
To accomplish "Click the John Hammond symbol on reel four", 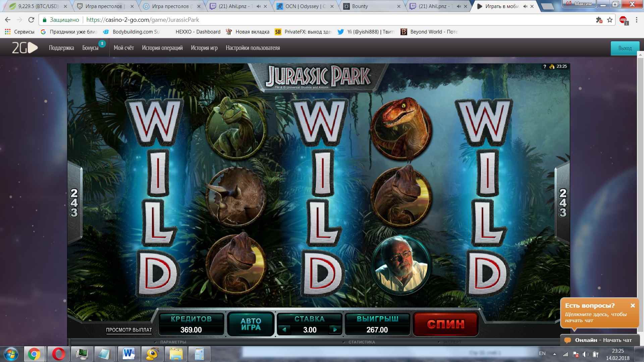I will click(x=400, y=265).
